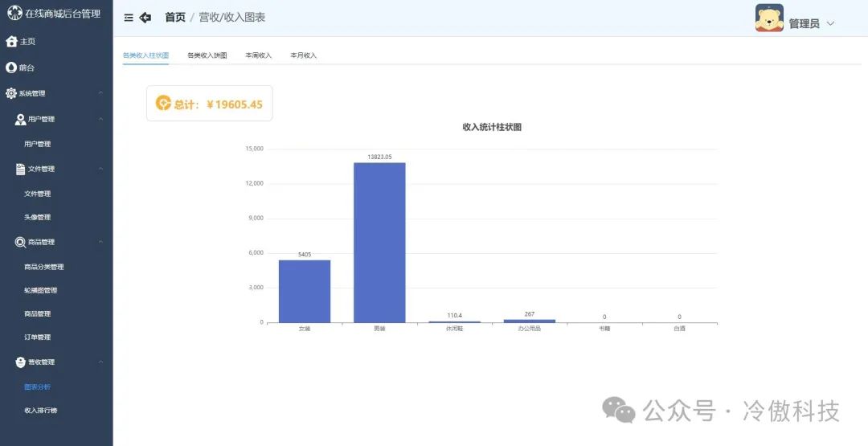Click the 女装 bar in chart
The image size is (868, 446).
pos(305,291)
